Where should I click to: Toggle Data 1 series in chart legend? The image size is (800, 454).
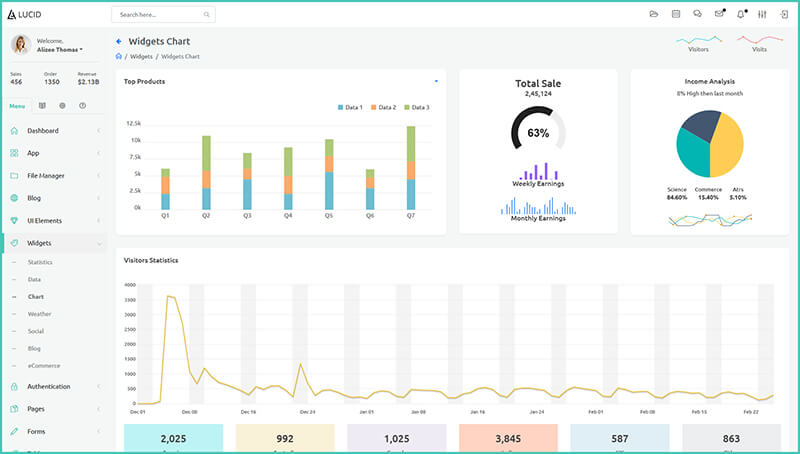click(x=349, y=107)
